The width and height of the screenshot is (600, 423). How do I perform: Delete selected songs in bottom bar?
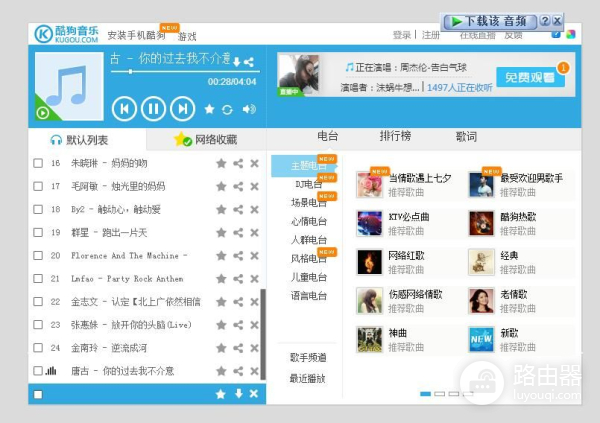pyautogui.click(x=254, y=394)
